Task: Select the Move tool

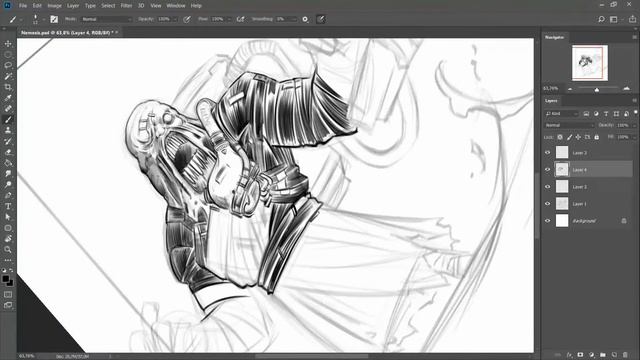Action: click(8, 44)
